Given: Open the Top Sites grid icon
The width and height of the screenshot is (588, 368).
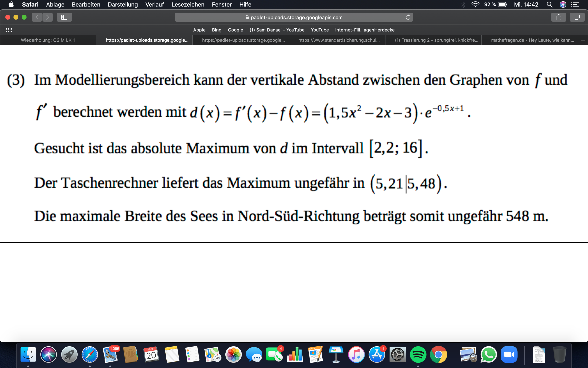Looking at the screenshot, I should coord(9,30).
